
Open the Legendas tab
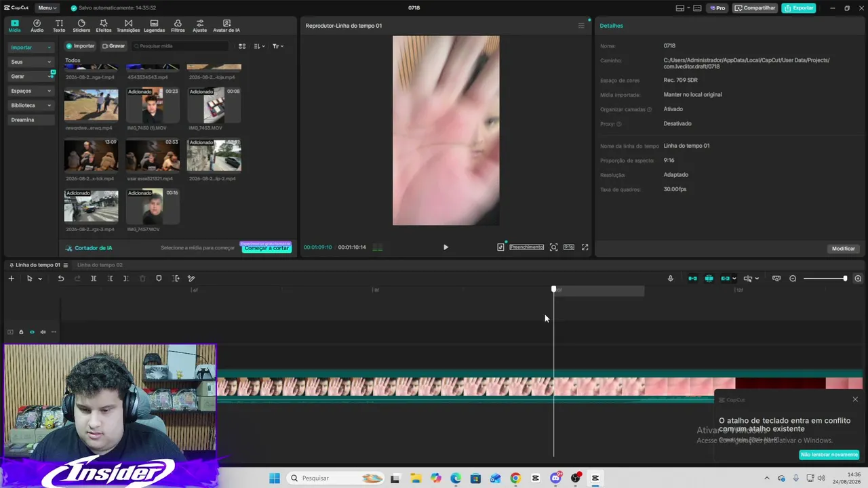pyautogui.click(x=154, y=26)
